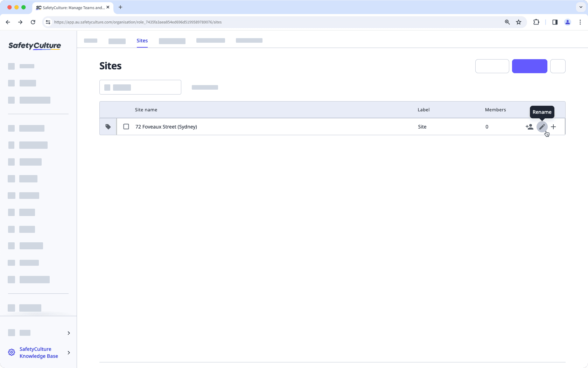Toggle the browser side panel icon
This screenshot has width=588, height=368.
[555, 22]
